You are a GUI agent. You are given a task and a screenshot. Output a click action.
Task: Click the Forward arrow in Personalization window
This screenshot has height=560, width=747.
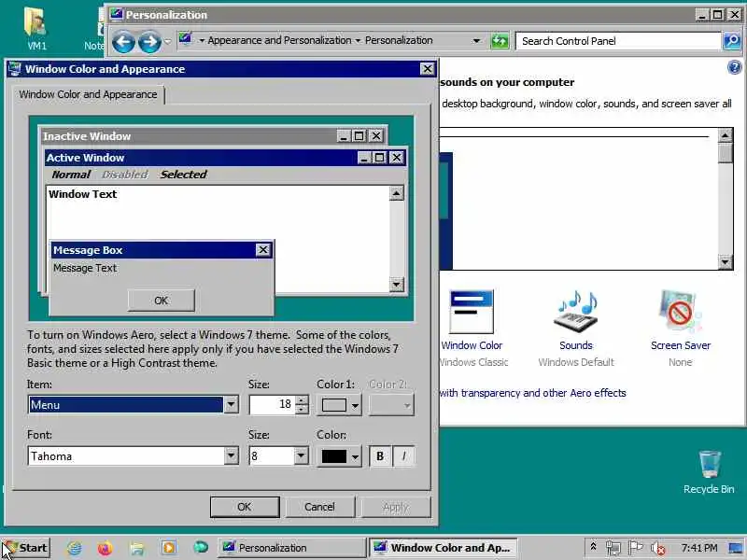[149, 42]
